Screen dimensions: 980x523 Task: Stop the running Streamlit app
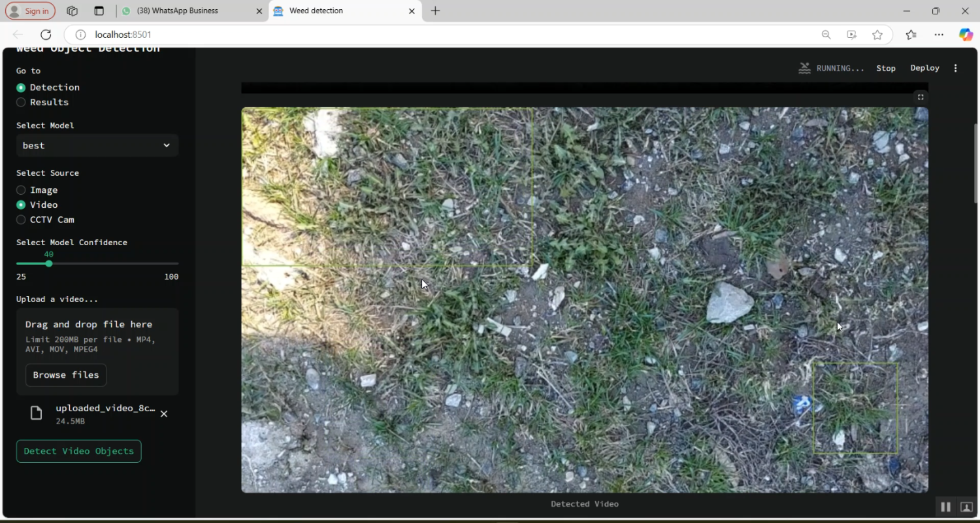coord(886,68)
